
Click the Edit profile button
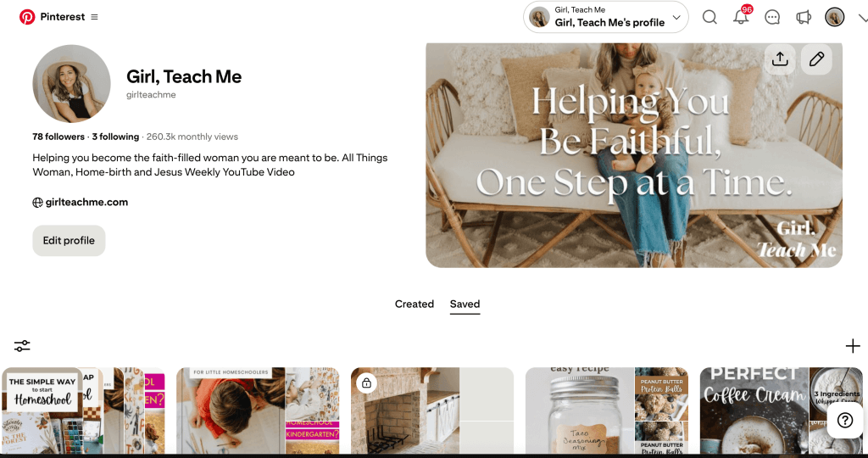point(69,240)
